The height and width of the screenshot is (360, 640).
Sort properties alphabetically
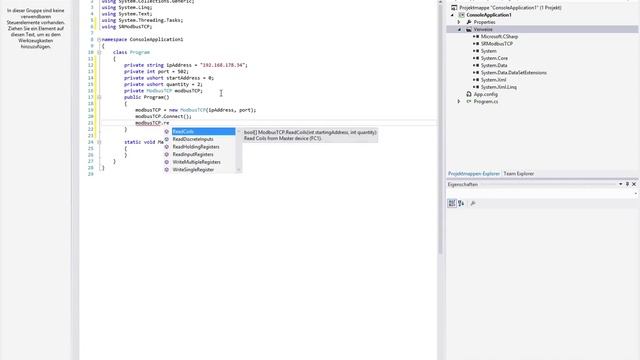tap(461, 203)
